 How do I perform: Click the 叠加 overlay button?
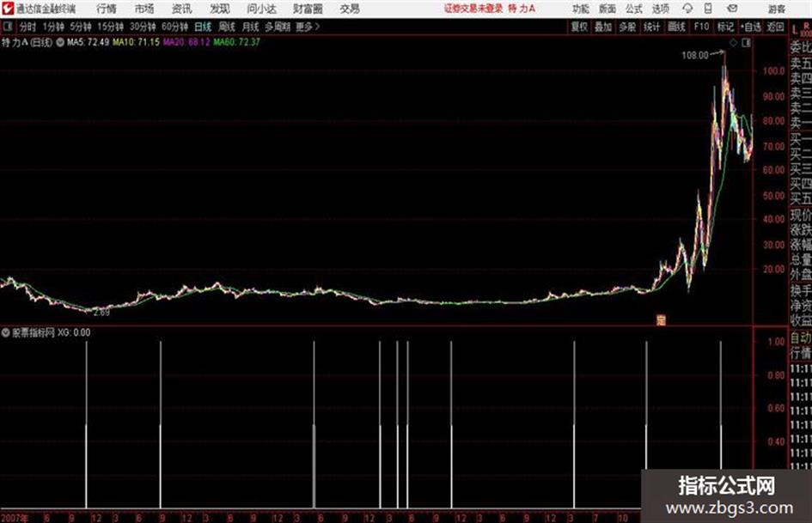[x=603, y=27]
